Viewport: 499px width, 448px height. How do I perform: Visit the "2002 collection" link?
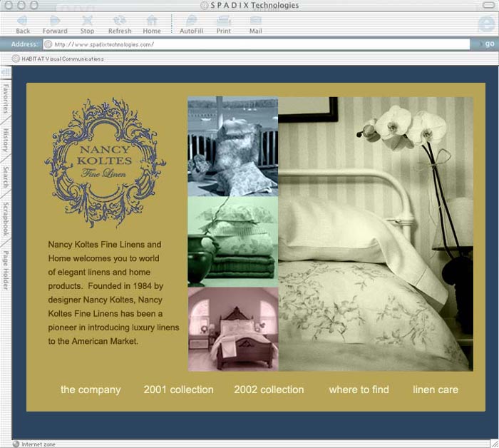[x=269, y=390]
